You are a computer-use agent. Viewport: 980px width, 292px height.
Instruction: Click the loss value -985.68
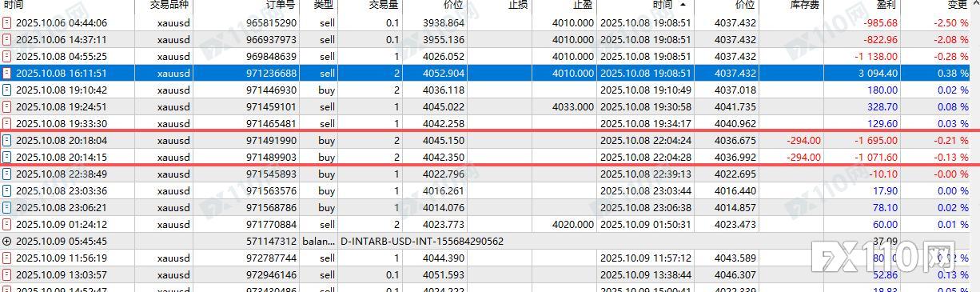(881, 22)
